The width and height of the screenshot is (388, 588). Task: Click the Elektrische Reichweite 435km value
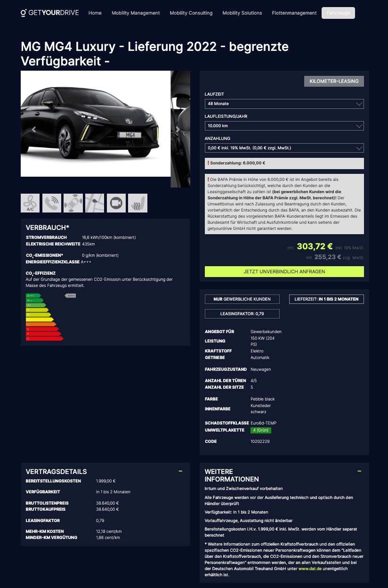(x=89, y=244)
